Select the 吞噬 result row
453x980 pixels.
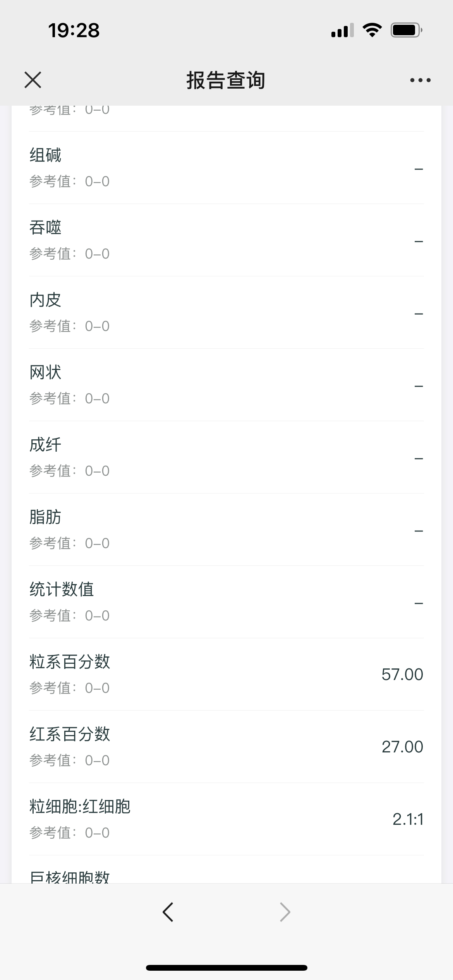(226, 240)
